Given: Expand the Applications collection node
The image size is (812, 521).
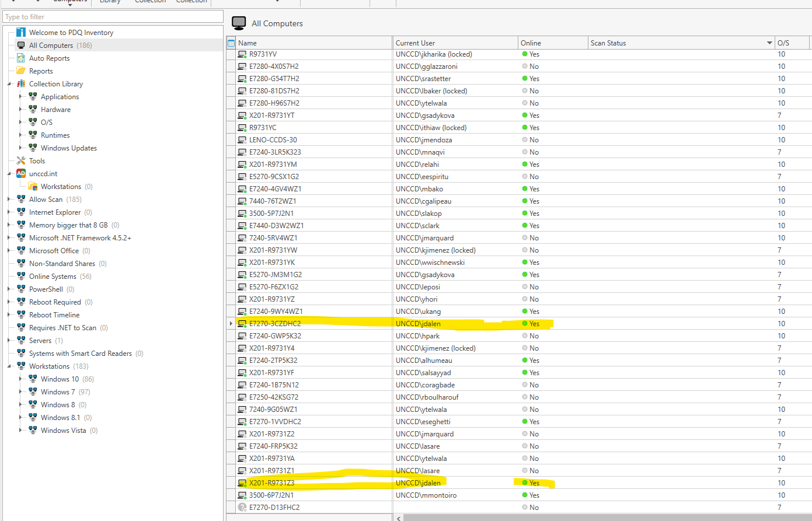Looking at the screenshot, I should [x=20, y=96].
